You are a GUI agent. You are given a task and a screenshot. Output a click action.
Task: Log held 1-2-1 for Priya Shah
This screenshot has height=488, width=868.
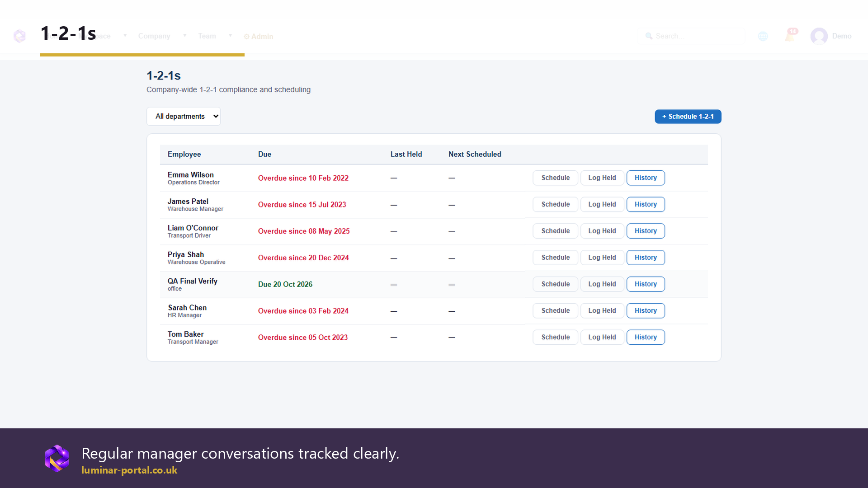602,258
